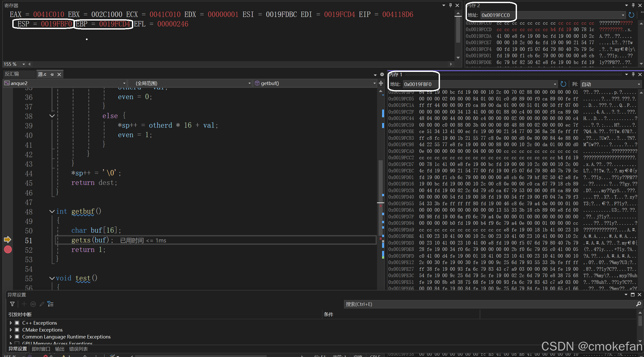
Task: Open the 输出 output tab
Action: coord(60,349)
